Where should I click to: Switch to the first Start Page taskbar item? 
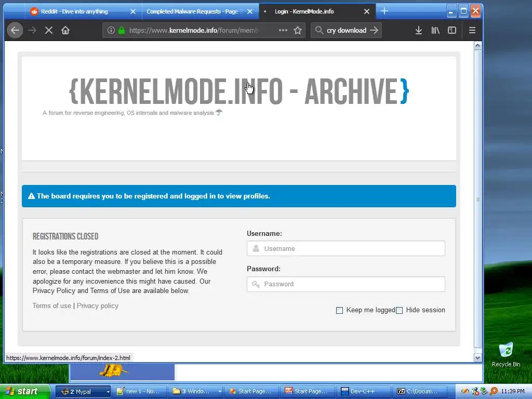(251, 391)
